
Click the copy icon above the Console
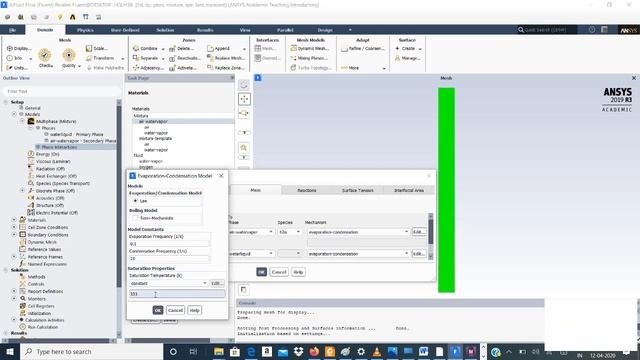(243, 290)
